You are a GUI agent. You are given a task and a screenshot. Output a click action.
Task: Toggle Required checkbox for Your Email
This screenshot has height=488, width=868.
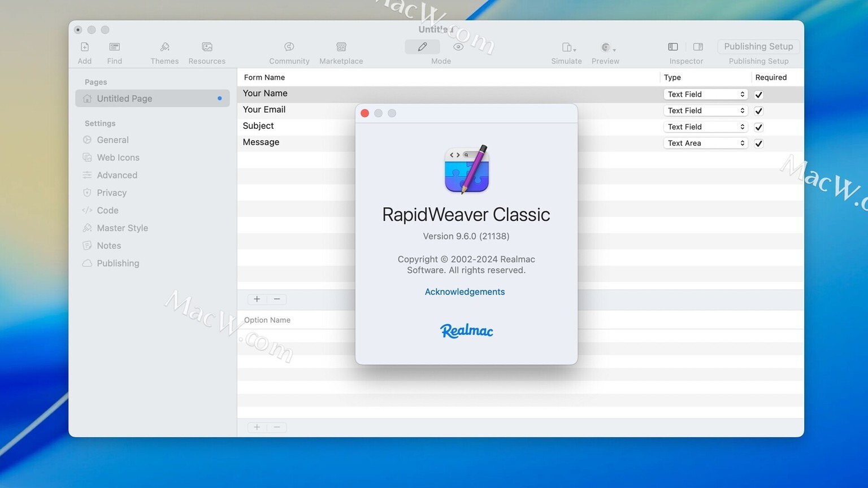pyautogui.click(x=758, y=111)
